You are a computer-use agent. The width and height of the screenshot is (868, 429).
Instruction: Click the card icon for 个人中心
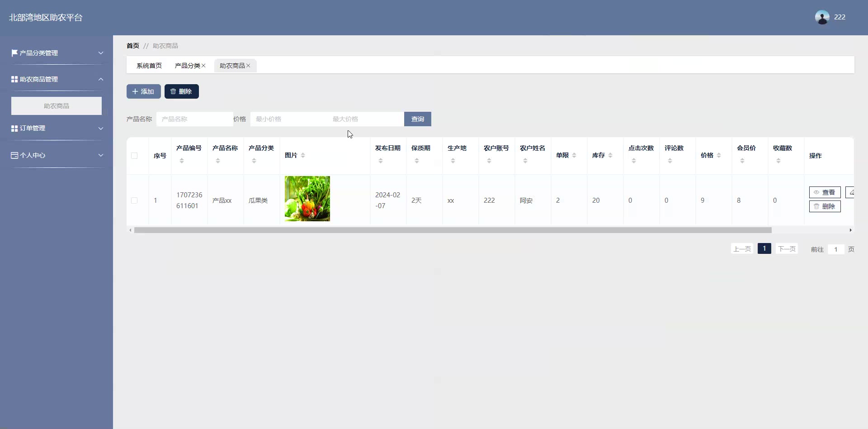point(14,155)
